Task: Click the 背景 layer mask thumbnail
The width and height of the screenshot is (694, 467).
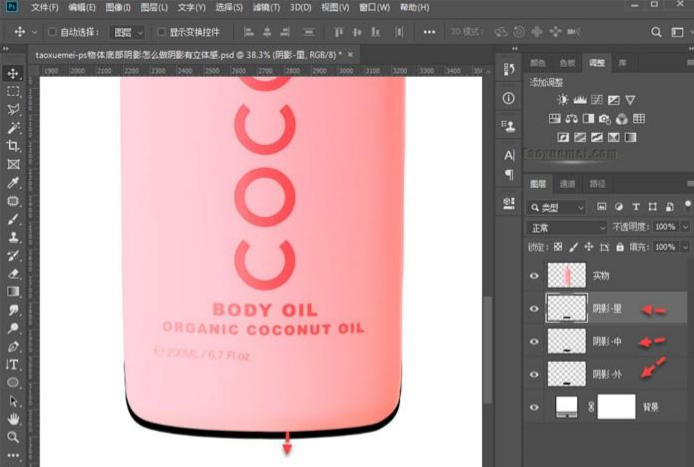Action: point(616,406)
